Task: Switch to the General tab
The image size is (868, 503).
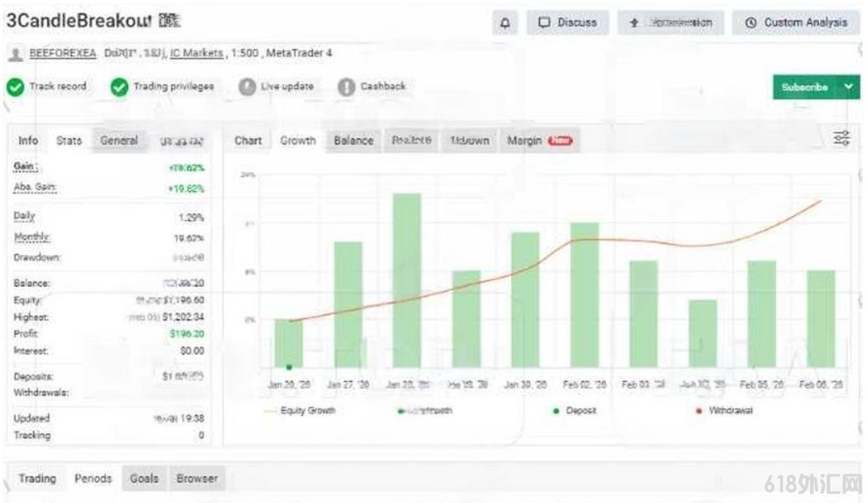Action: coord(119,140)
